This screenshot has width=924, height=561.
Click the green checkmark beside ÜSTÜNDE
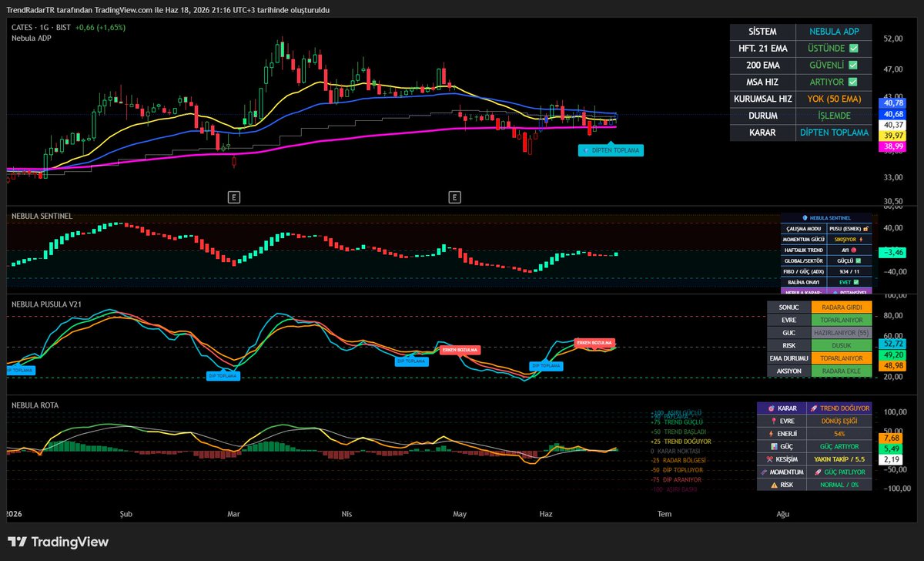click(x=852, y=48)
